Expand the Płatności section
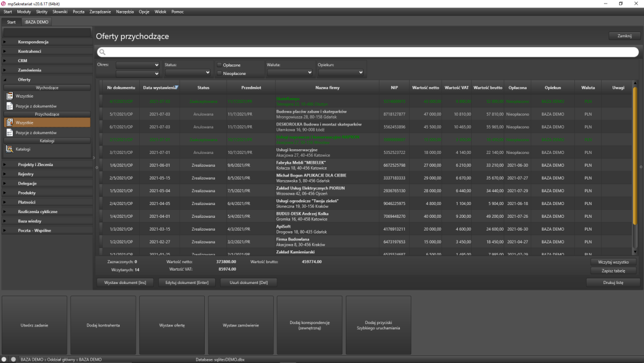The image size is (644, 363). point(5,202)
